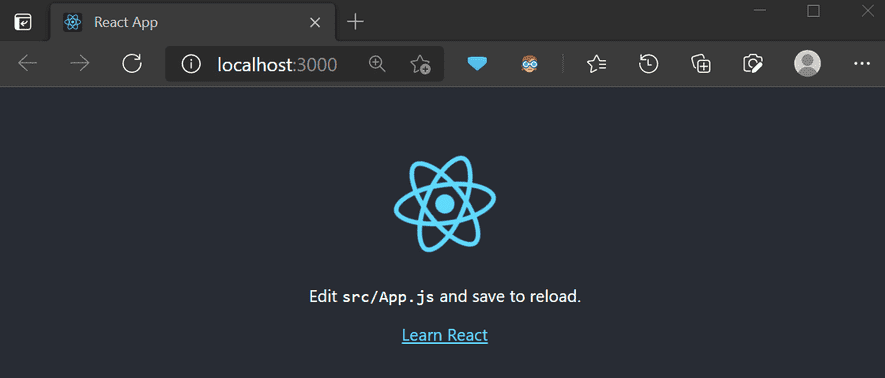Open the blue gem extension icon
This screenshot has width=885, height=378.
coord(477,64)
